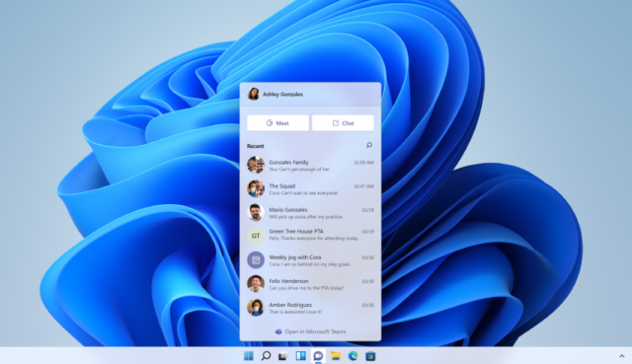This screenshot has height=364, width=632.
Task: Search recent chats magnifier icon
Action: [x=368, y=145]
